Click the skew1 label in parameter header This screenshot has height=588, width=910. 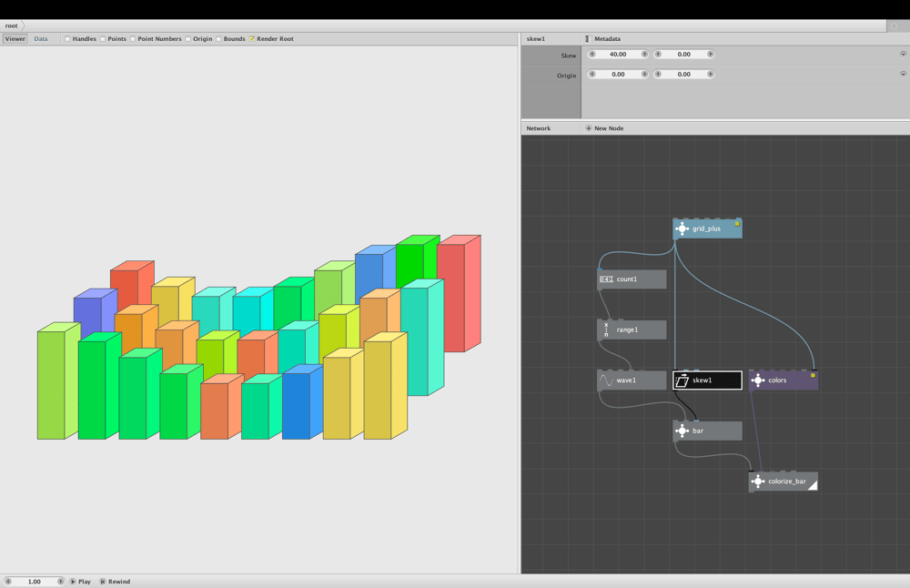tap(536, 39)
